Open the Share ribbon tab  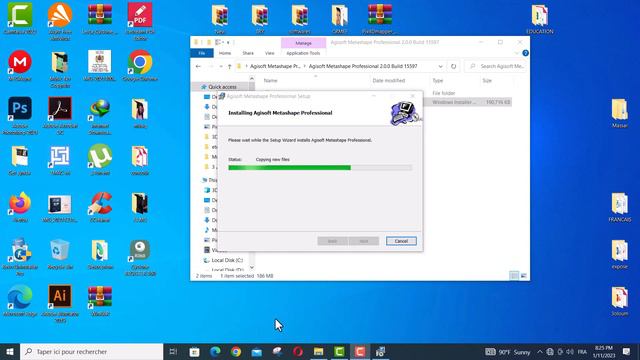pyautogui.click(x=248, y=53)
